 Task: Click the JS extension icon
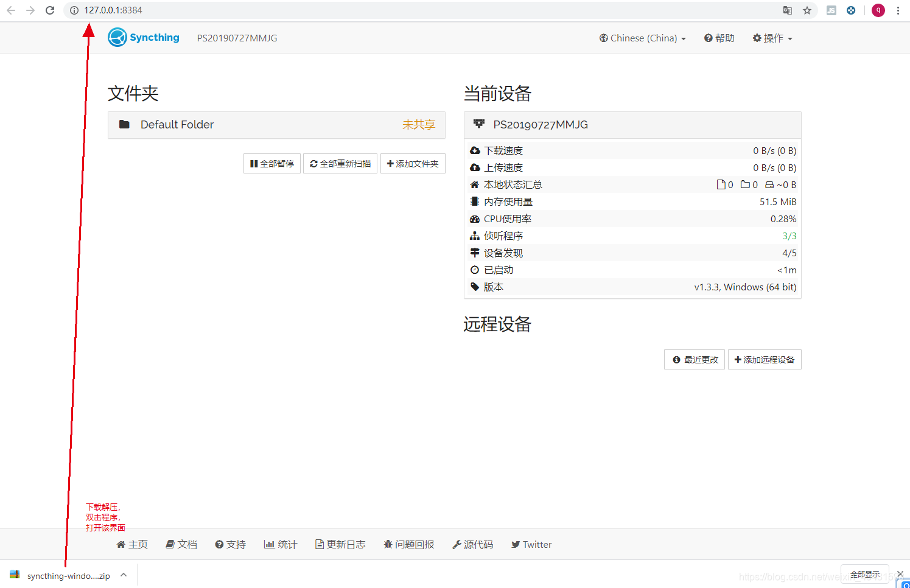point(831,10)
